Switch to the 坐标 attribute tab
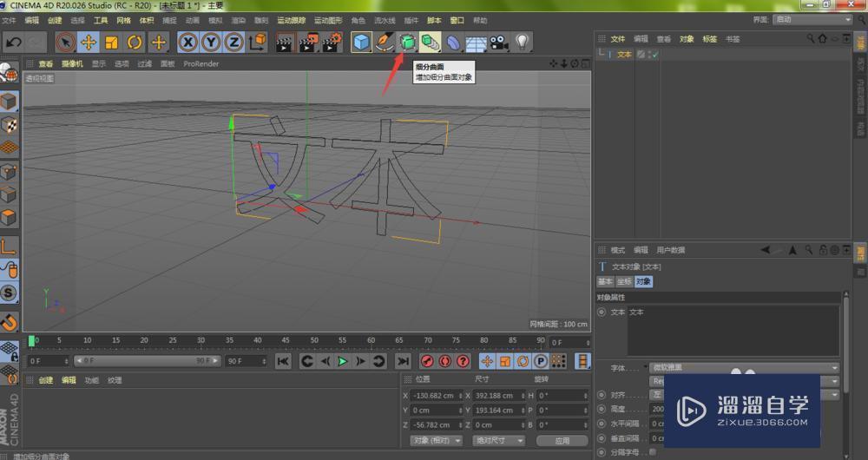This screenshot has height=460, width=868. [625, 281]
